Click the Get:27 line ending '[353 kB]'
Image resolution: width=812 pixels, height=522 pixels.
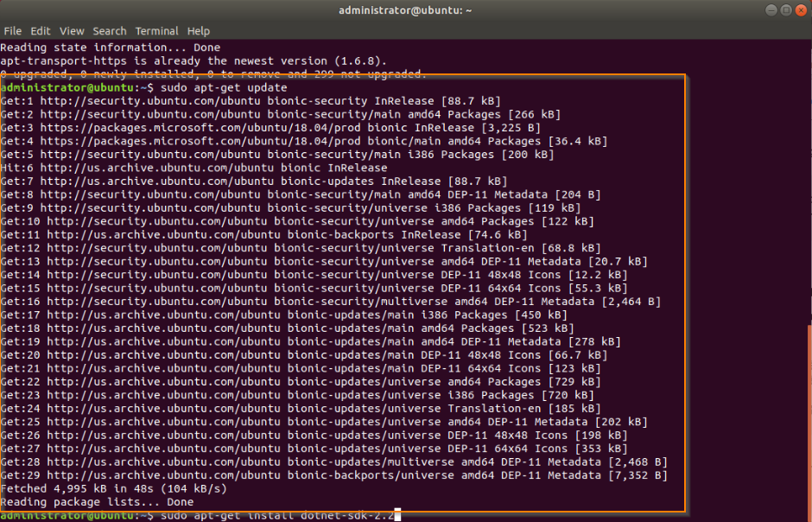click(314, 449)
